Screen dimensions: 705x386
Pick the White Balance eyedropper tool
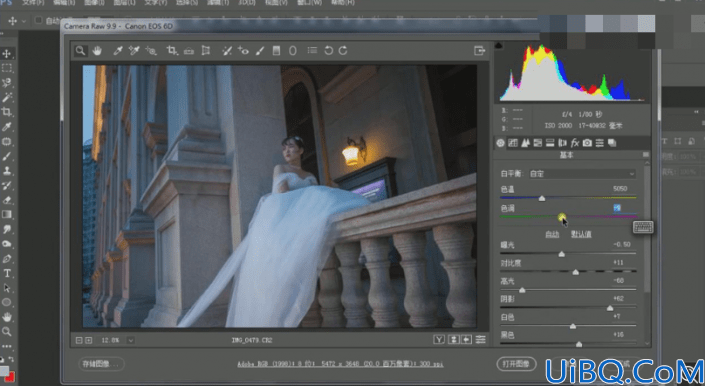tap(117, 51)
